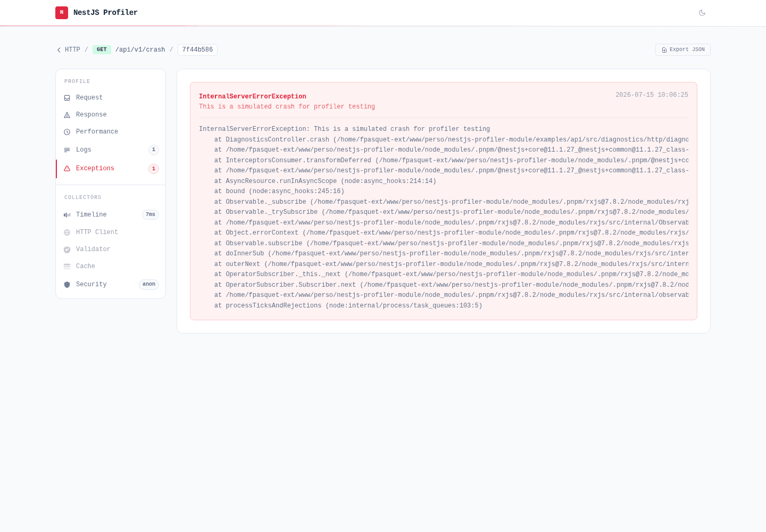Click the Timeline bars icon
Screen dimensions: 766x532
[x=67, y=215]
